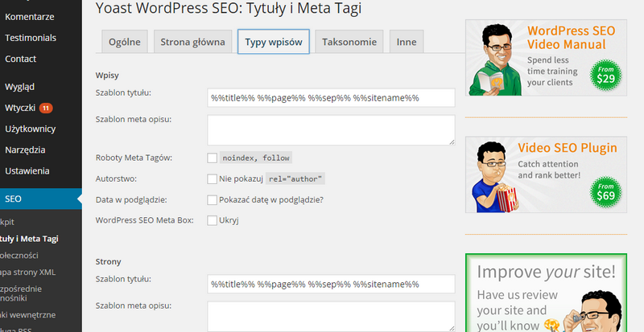Open the Wygląd menu
Image resolution: width=644 pixels, height=332 pixels.
[x=19, y=87]
